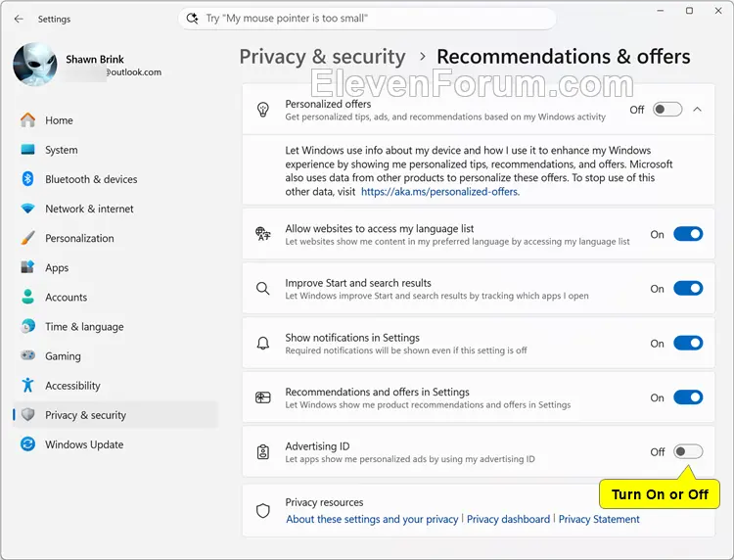Click the Advertising ID setting title

[x=317, y=446]
